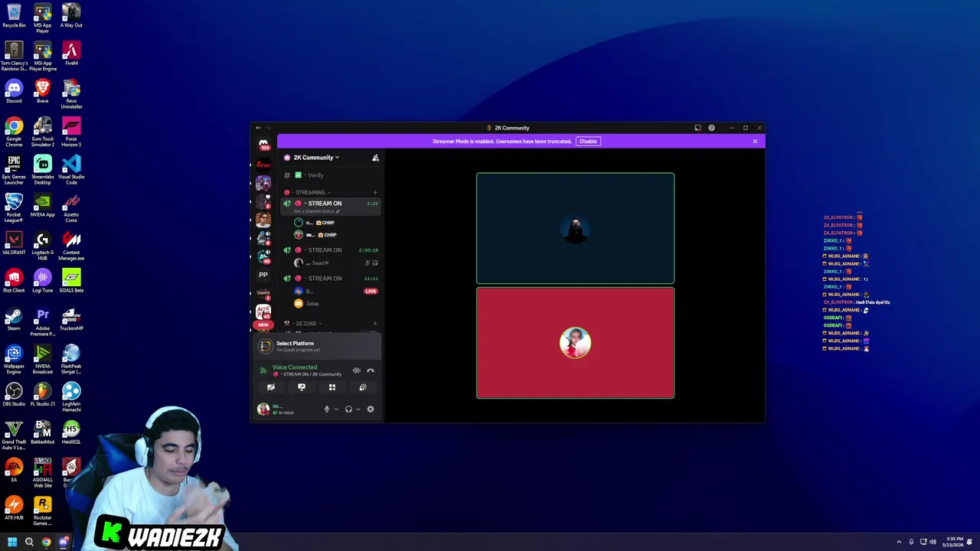The height and width of the screenshot is (551, 980).
Task: Show hidden system tray icons arrow
Action: [899, 543]
